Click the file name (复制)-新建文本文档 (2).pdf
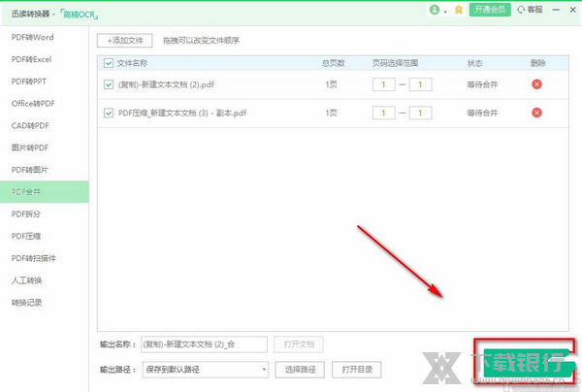582x392 pixels. tap(166, 84)
